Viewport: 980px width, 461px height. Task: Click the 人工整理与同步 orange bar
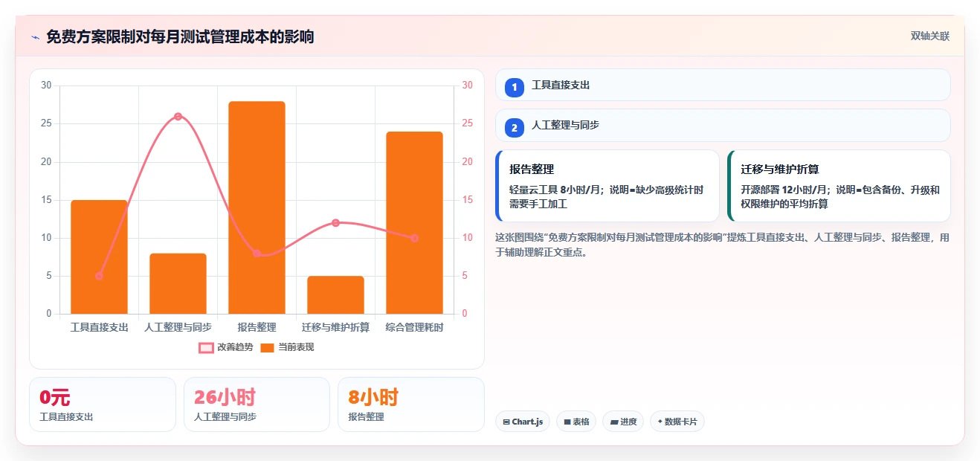click(x=178, y=283)
